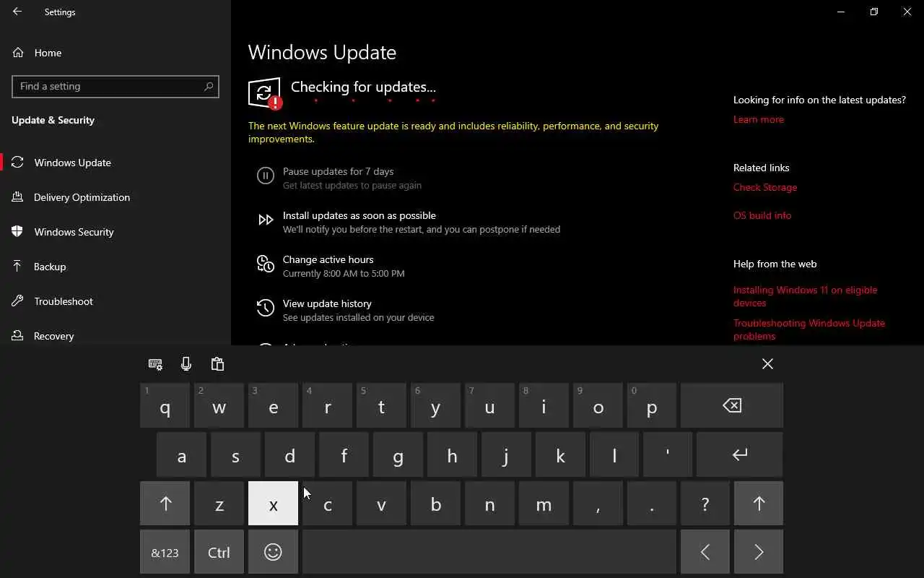Click the fast-forward install updates icon
The image size is (924, 578).
[266, 220]
